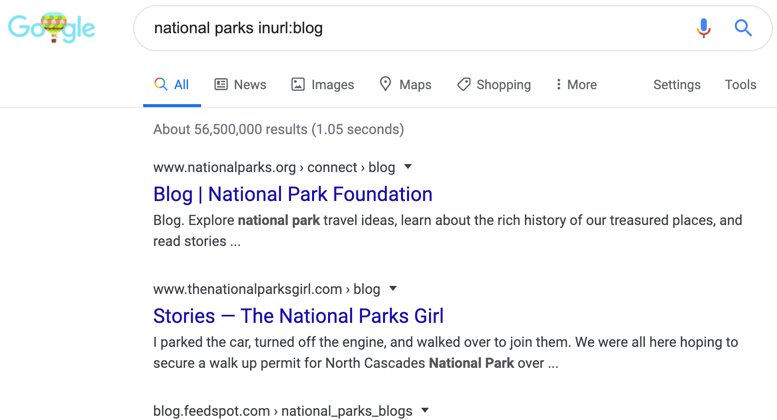Click the Maps tab pin icon

(x=385, y=85)
